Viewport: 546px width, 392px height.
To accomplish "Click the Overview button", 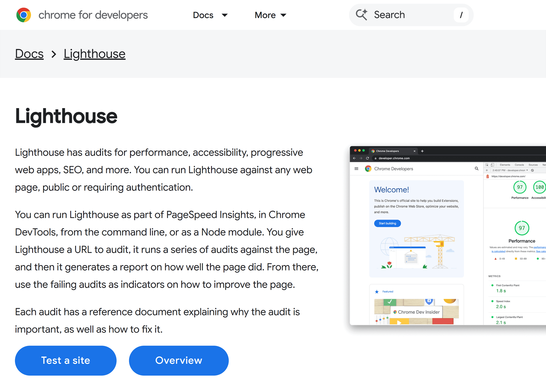I will click(x=179, y=360).
